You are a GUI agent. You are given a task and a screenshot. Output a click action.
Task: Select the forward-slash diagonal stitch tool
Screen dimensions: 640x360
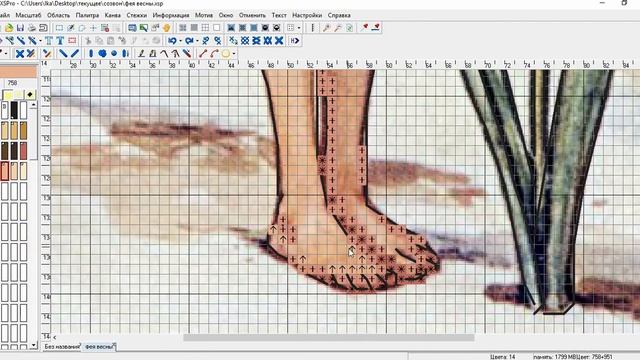[75, 53]
